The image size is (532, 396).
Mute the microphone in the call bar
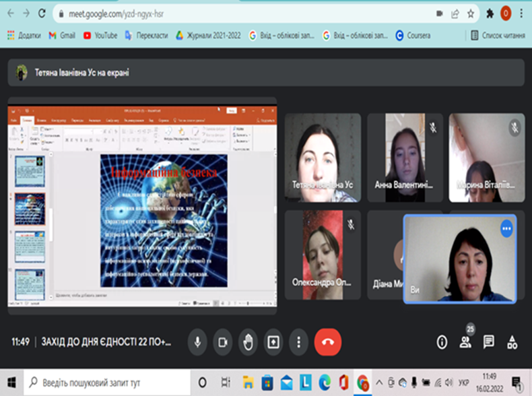(x=197, y=341)
